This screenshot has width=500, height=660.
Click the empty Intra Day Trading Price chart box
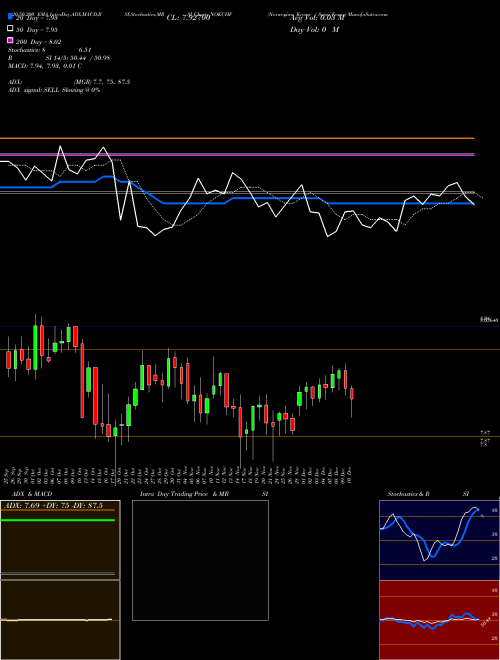pyautogui.click(x=200, y=560)
